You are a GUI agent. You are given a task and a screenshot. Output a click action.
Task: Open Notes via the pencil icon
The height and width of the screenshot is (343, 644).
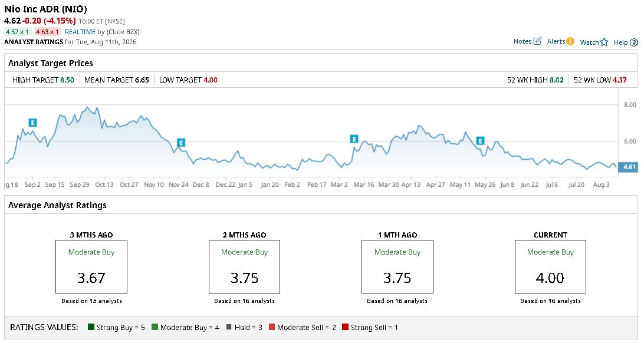(537, 41)
